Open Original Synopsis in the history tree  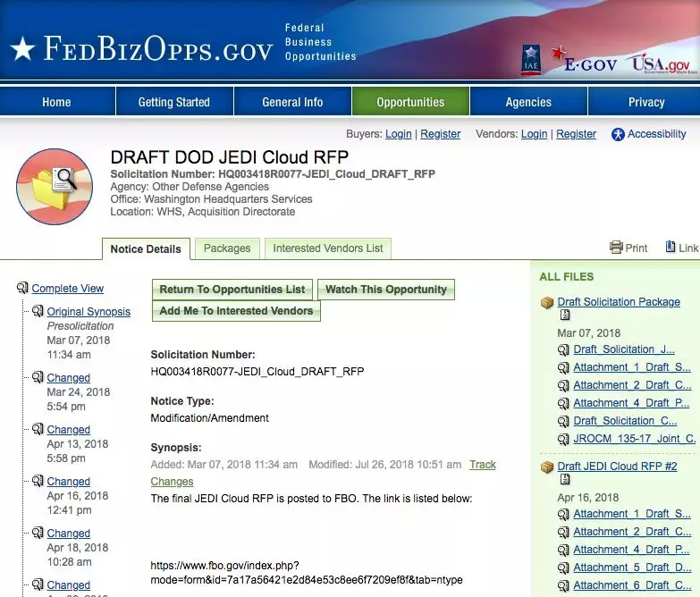coord(89,312)
